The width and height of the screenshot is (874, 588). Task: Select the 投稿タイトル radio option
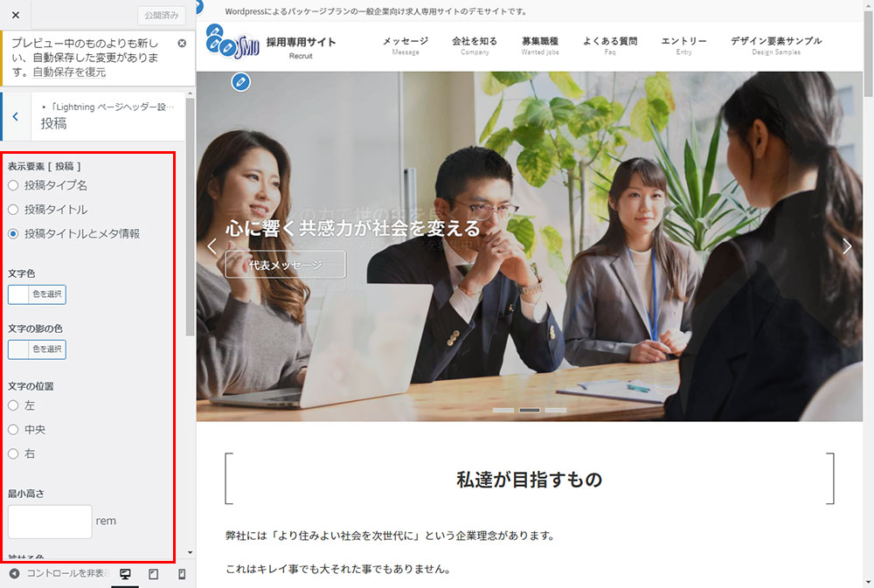[x=13, y=210]
